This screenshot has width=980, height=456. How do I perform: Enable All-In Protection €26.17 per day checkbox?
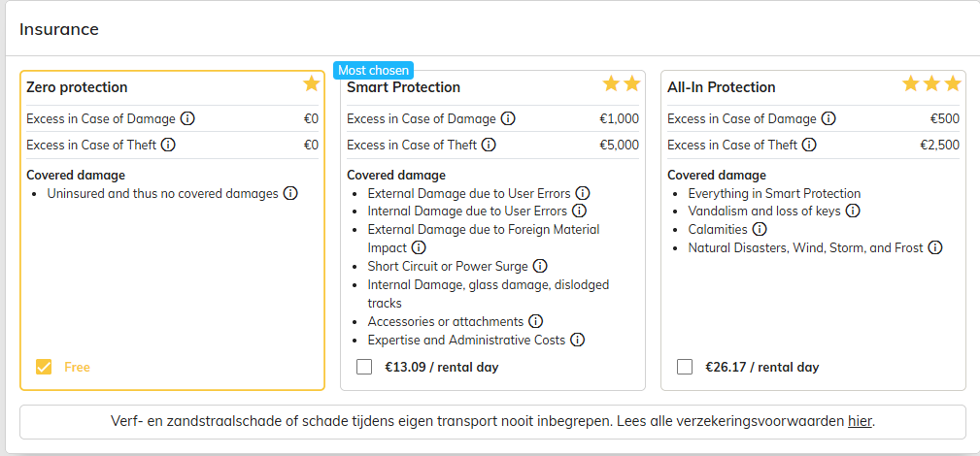click(x=685, y=367)
